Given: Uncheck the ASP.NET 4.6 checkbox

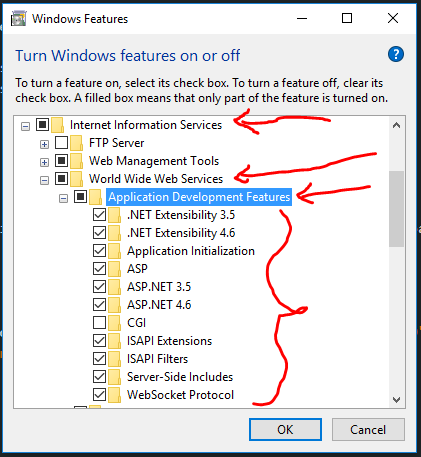Looking at the screenshot, I should tap(99, 305).
